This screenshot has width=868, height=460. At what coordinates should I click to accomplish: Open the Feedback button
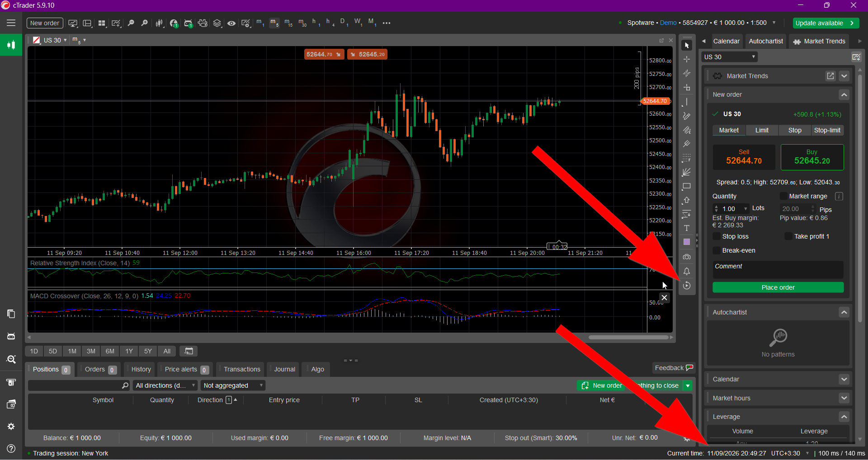674,368
